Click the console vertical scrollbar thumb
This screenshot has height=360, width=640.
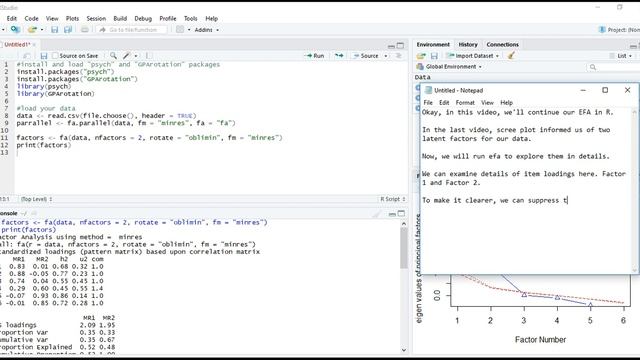pyautogui.click(x=404, y=248)
